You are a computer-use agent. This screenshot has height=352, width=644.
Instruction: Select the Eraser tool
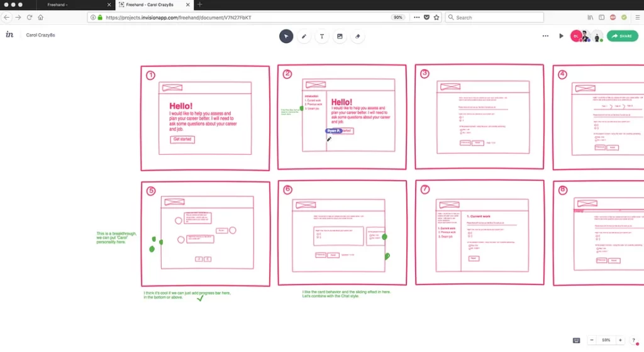pos(358,36)
